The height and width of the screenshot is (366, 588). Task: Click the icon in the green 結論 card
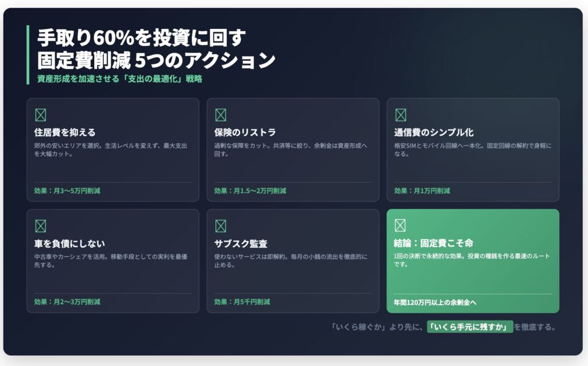[x=400, y=225]
